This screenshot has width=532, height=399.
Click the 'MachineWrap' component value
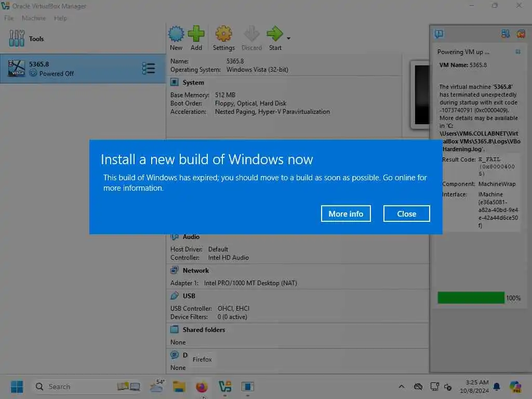tap(497, 184)
